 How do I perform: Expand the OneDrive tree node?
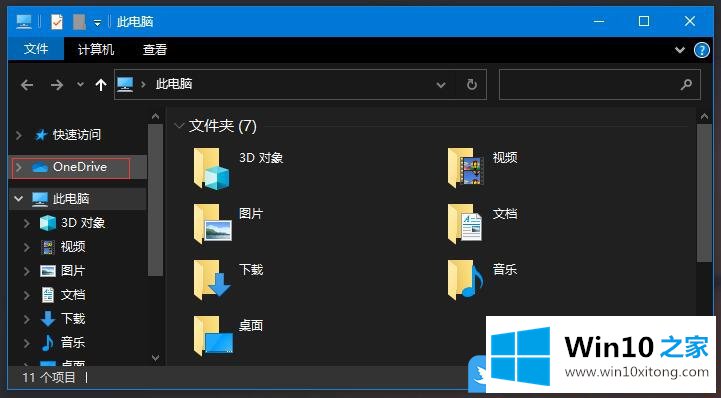click(x=19, y=167)
